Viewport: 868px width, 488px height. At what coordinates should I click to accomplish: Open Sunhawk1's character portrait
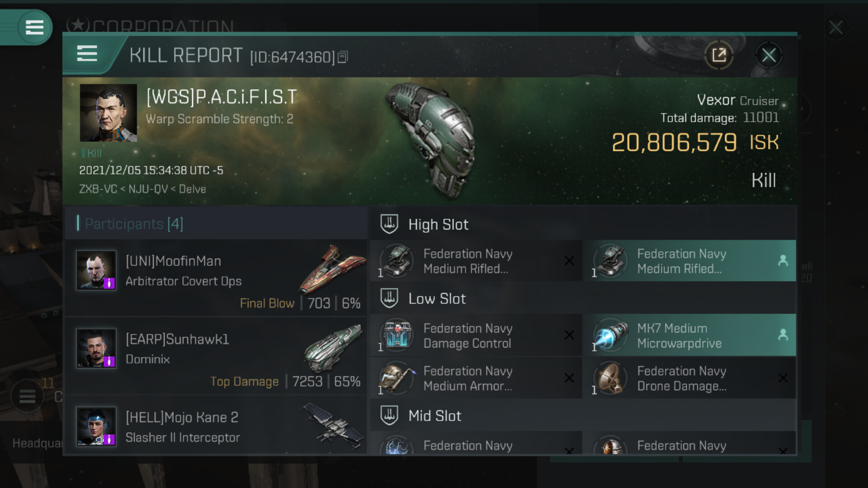(96, 348)
